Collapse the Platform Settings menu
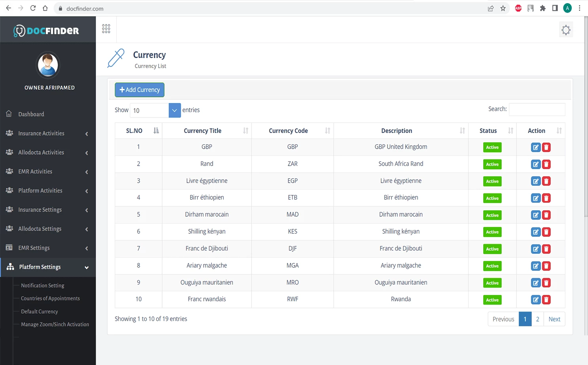Image resolution: width=588 pixels, height=365 pixels. (x=40, y=267)
